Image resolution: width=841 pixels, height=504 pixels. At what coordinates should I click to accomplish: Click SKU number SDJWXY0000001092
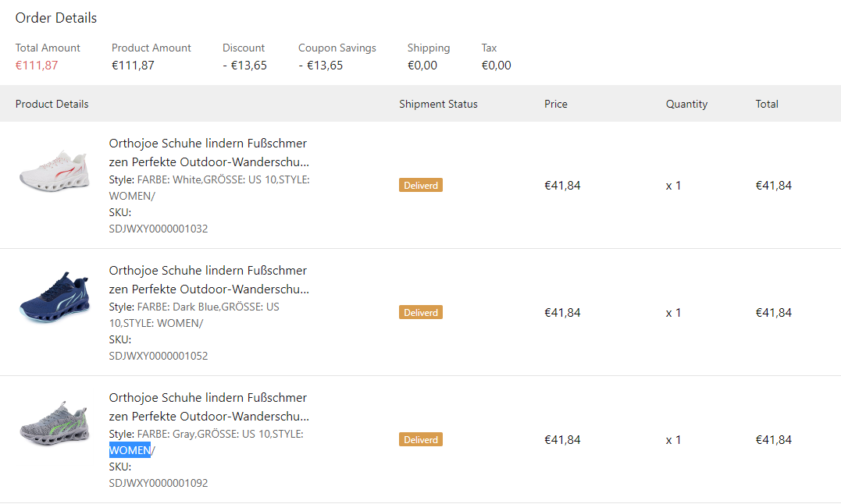tap(159, 484)
